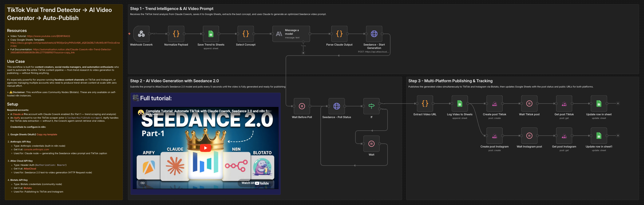644x205 pixels.
Task: Click the Parse Claude Output node
Action: click(x=339, y=34)
